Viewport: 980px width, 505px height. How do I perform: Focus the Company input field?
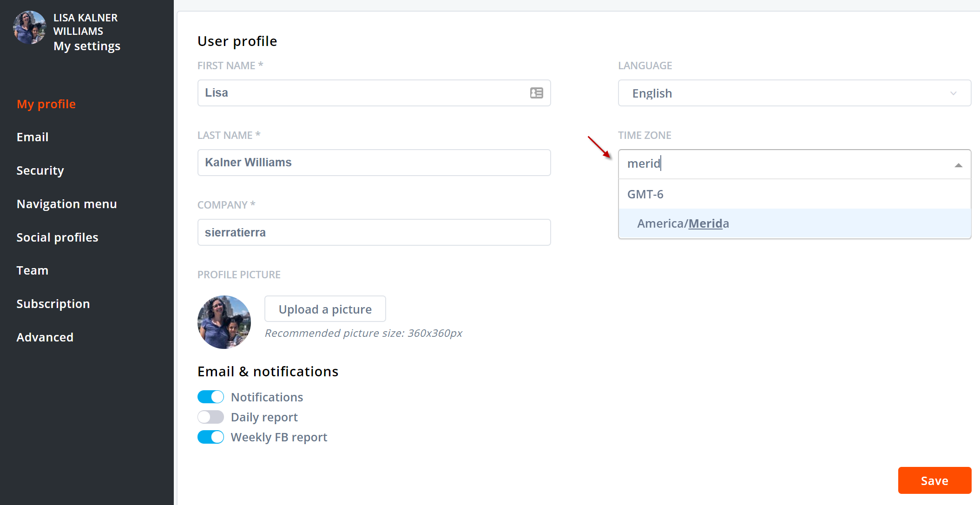[374, 232]
